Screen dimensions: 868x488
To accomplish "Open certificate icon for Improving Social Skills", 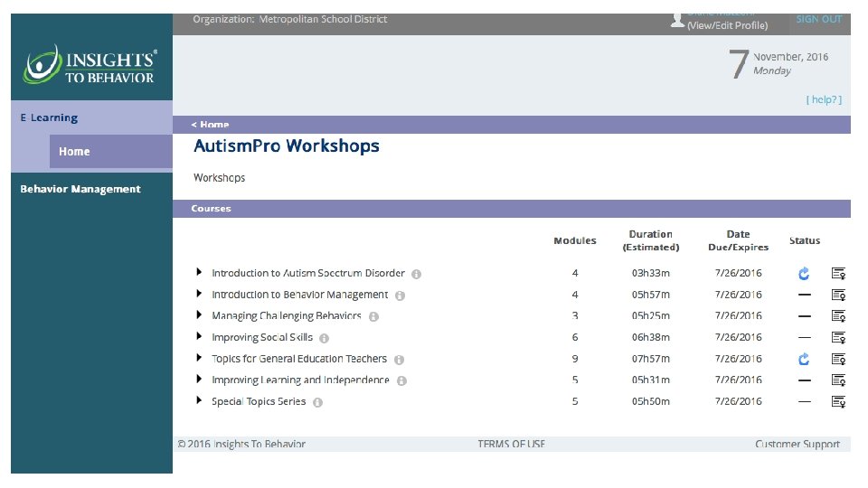I will (x=839, y=337).
